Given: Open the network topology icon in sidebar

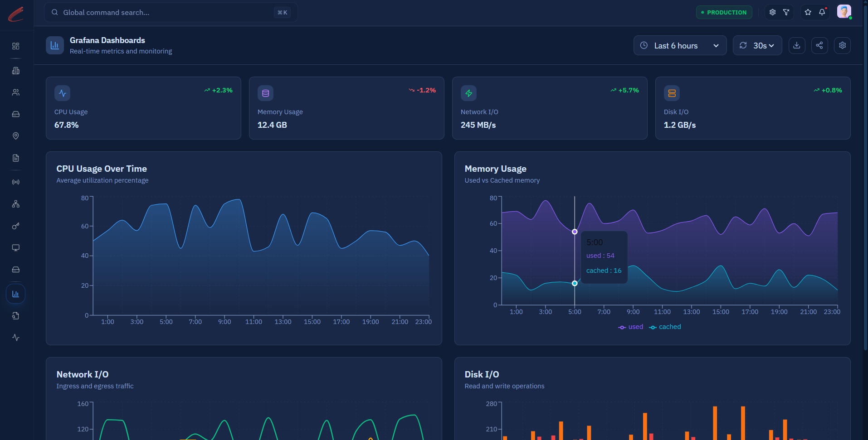Looking at the screenshot, I should click(16, 204).
